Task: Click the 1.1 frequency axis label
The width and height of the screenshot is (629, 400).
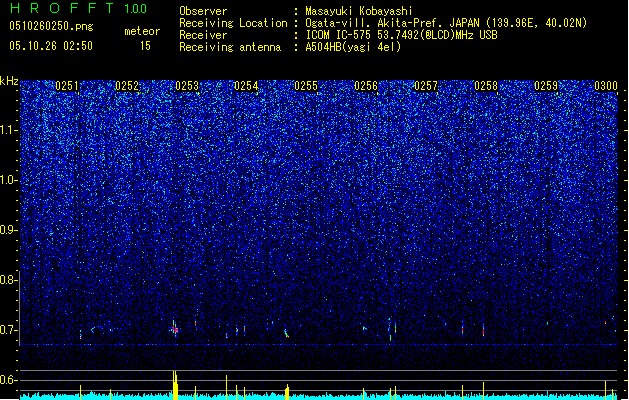Action: coord(9,130)
